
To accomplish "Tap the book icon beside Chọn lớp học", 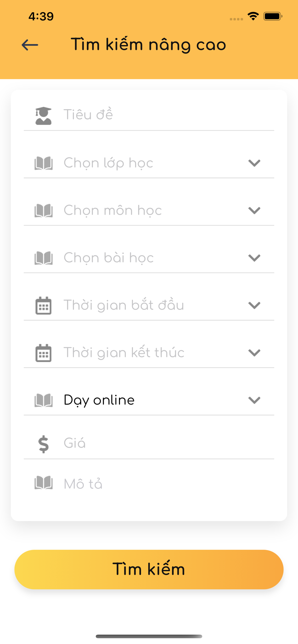I will (x=44, y=163).
